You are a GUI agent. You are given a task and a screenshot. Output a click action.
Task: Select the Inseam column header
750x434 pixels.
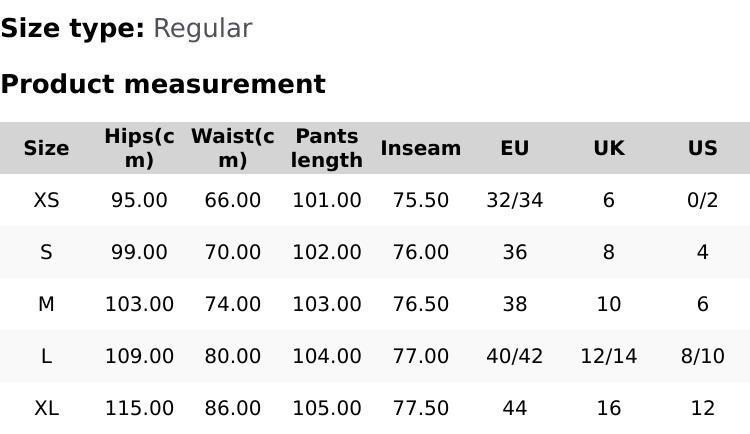click(421, 149)
